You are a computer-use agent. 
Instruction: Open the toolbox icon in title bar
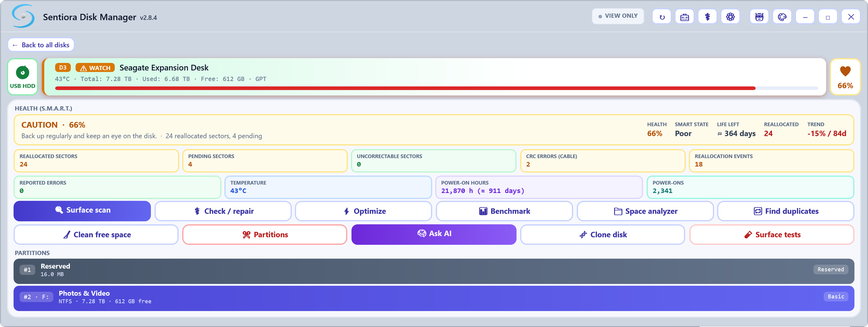[684, 17]
